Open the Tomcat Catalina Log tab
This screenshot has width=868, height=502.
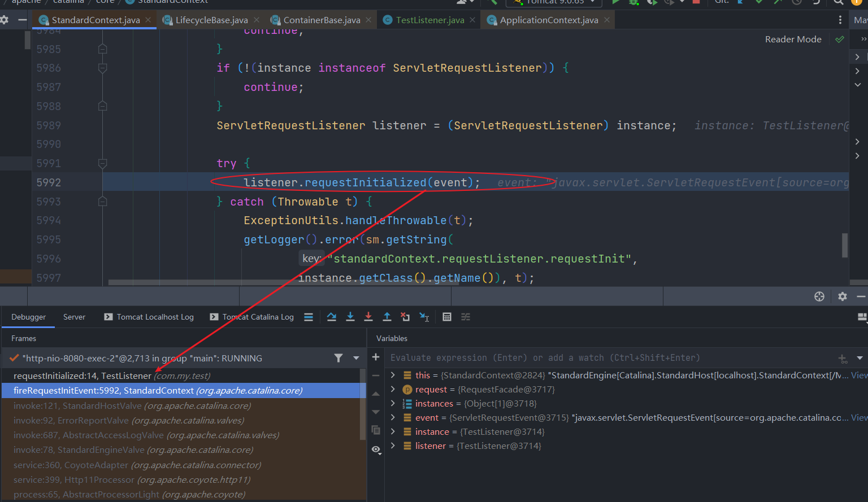click(251, 317)
